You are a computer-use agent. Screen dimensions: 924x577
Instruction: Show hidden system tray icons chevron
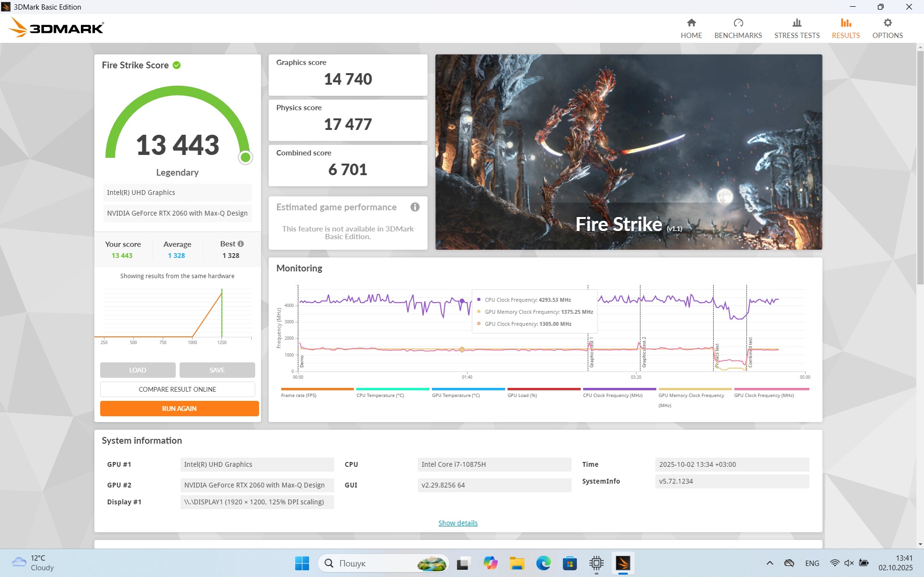[769, 563]
